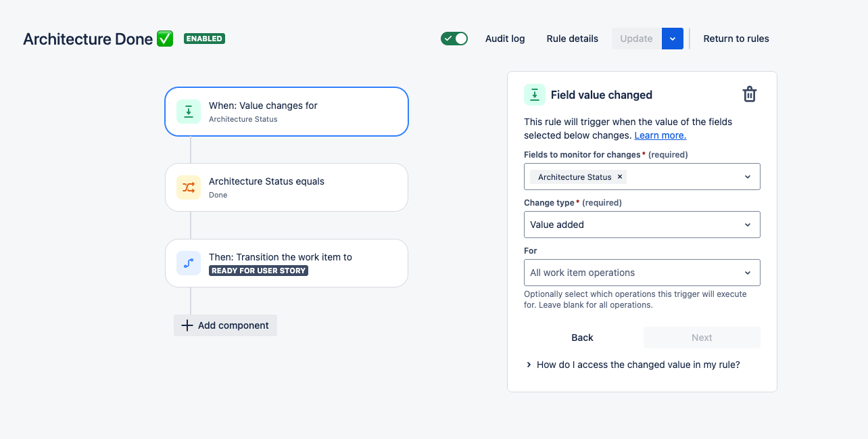
Task: Click the plus icon to add a component
Action: click(x=187, y=325)
